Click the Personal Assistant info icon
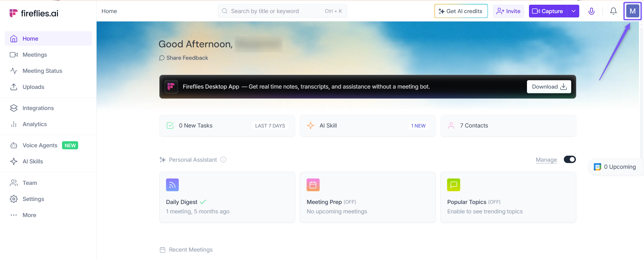This screenshot has height=260, width=644. (223, 160)
